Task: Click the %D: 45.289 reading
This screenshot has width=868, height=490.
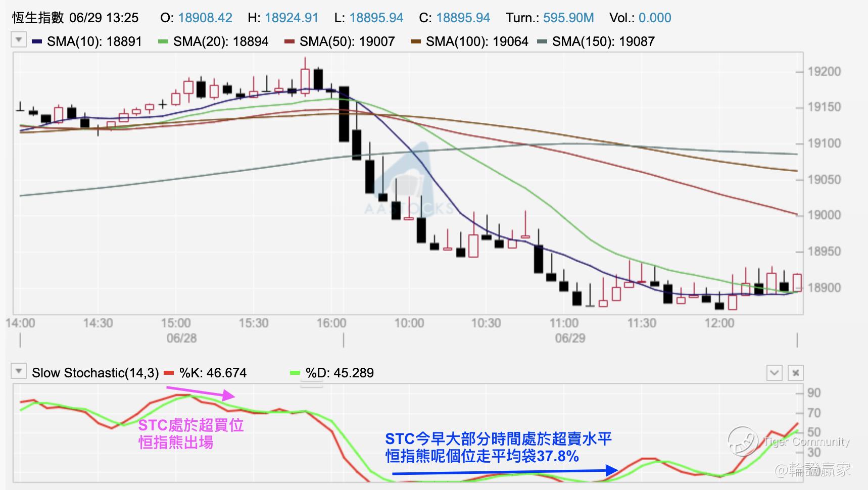Action: pyautogui.click(x=340, y=373)
